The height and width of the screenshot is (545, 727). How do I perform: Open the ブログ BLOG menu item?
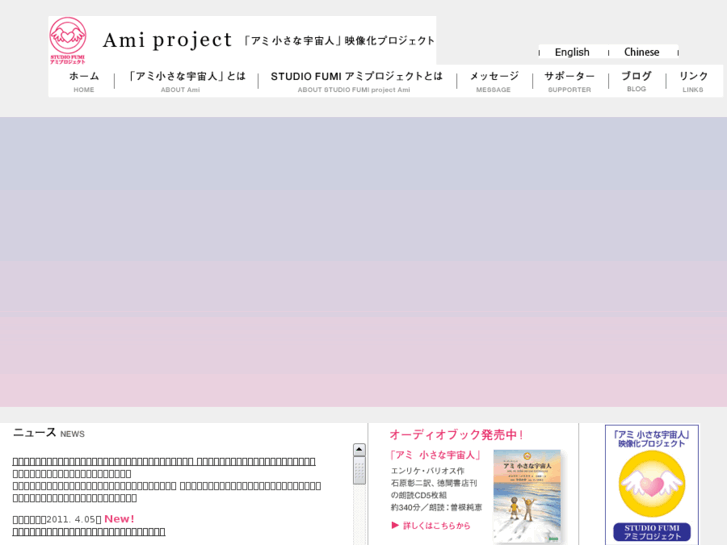point(636,82)
